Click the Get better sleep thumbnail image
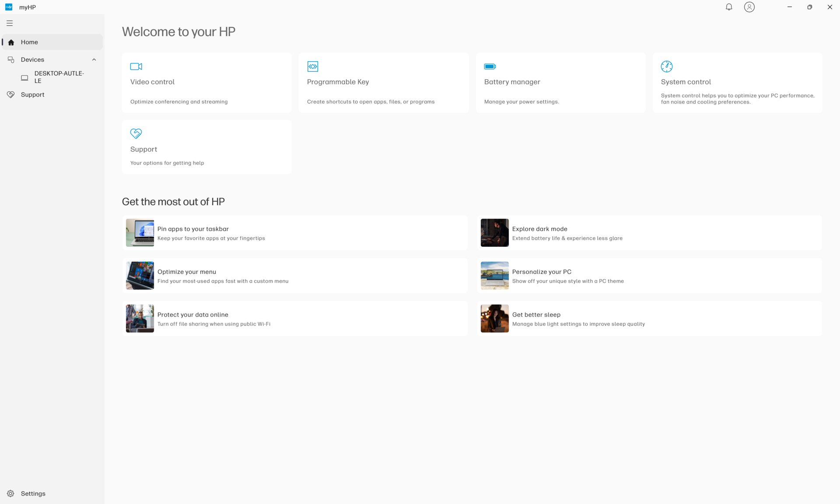The height and width of the screenshot is (504, 840). (x=494, y=318)
